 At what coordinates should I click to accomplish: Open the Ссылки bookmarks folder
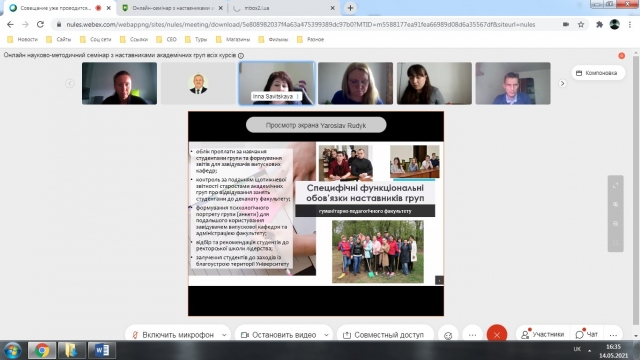(134, 40)
